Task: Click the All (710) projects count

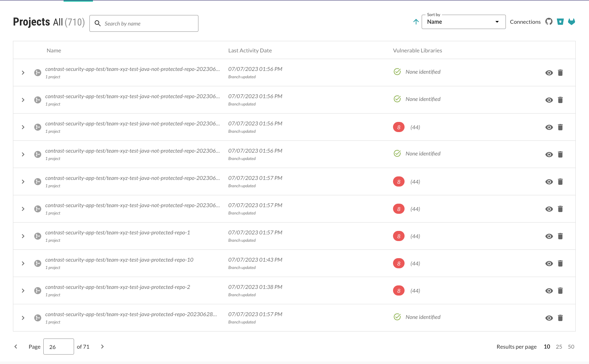Action: [69, 22]
